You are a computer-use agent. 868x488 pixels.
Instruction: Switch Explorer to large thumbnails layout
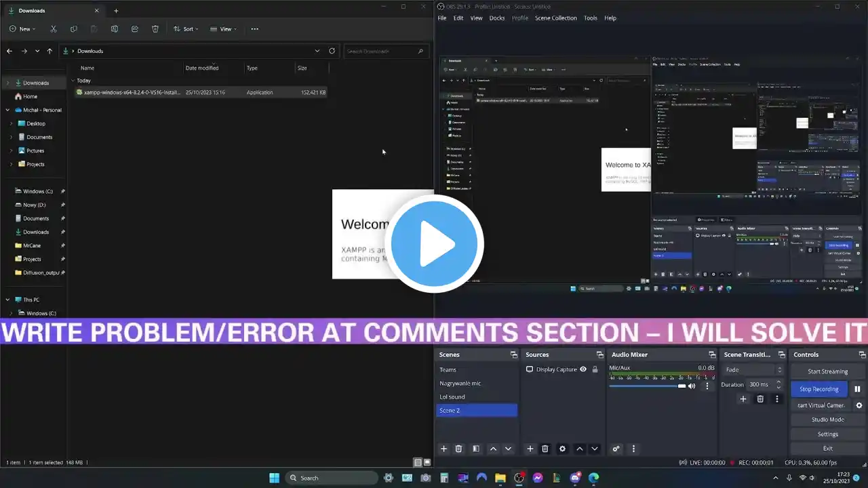click(427, 462)
